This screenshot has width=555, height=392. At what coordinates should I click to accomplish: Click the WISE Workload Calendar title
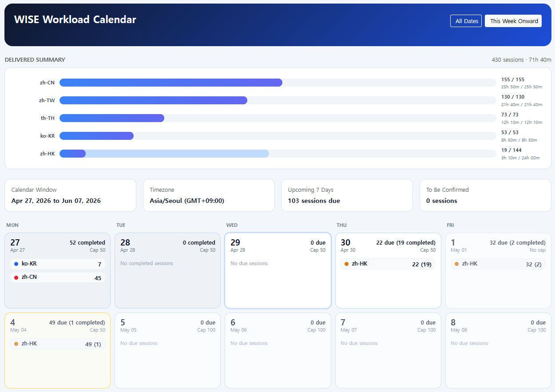click(75, 20)
